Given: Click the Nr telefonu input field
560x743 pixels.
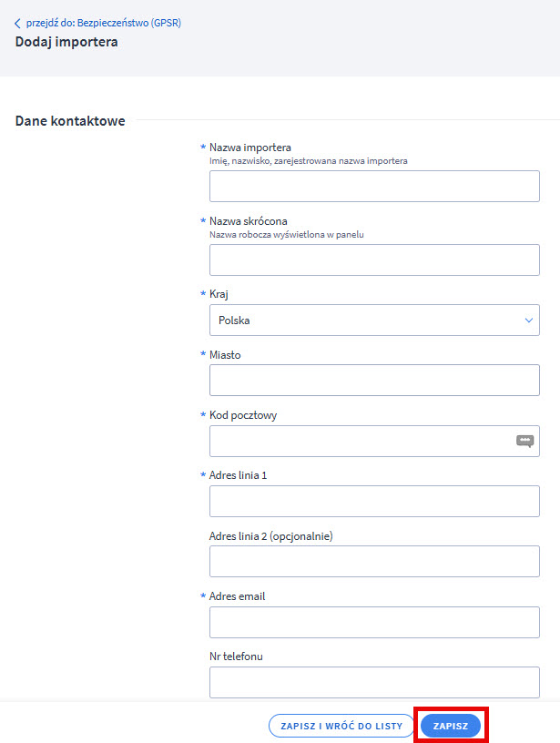Looking at the screenshot, I should [374, 682].
